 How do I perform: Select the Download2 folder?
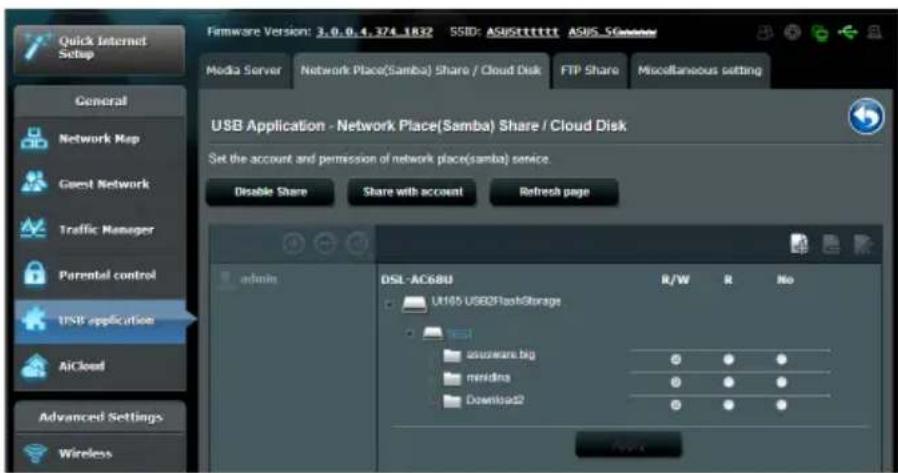tap(495, 400)
